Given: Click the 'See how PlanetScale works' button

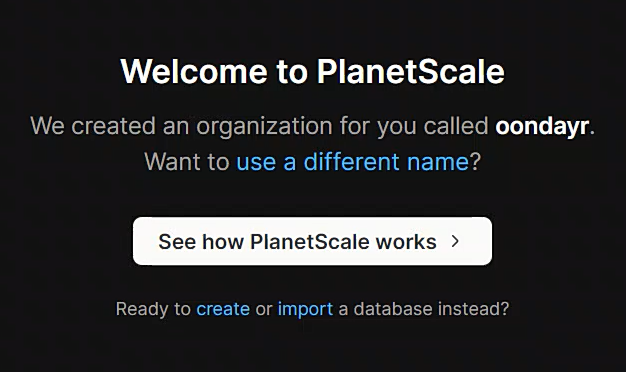Looking at the screenshot, I should tap(312, 241).
